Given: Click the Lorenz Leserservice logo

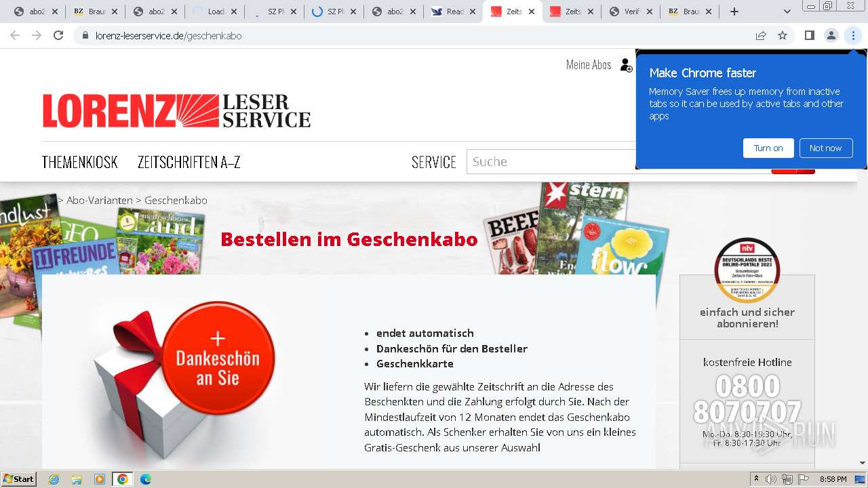Looking at the screenshot, I should coord(176,110).
